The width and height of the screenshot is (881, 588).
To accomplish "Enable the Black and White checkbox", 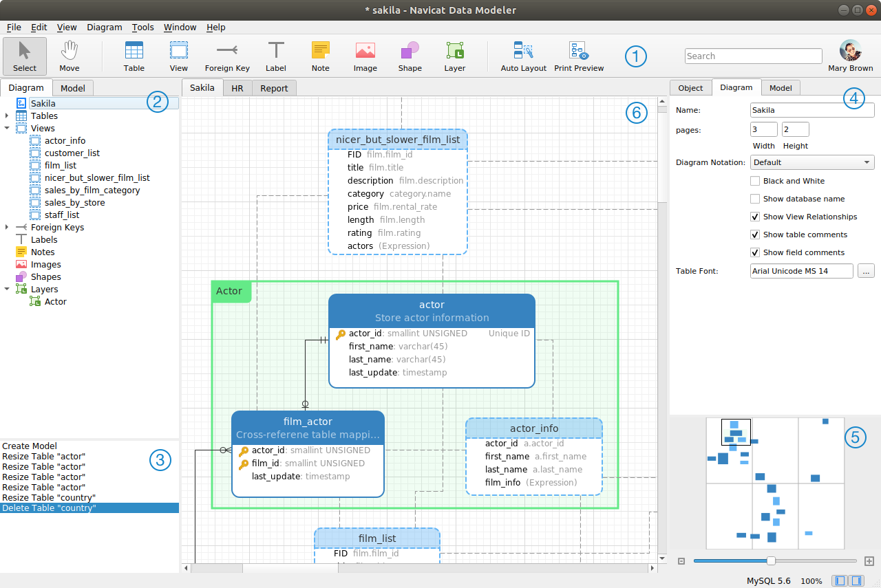I will (x=755, y=181).
